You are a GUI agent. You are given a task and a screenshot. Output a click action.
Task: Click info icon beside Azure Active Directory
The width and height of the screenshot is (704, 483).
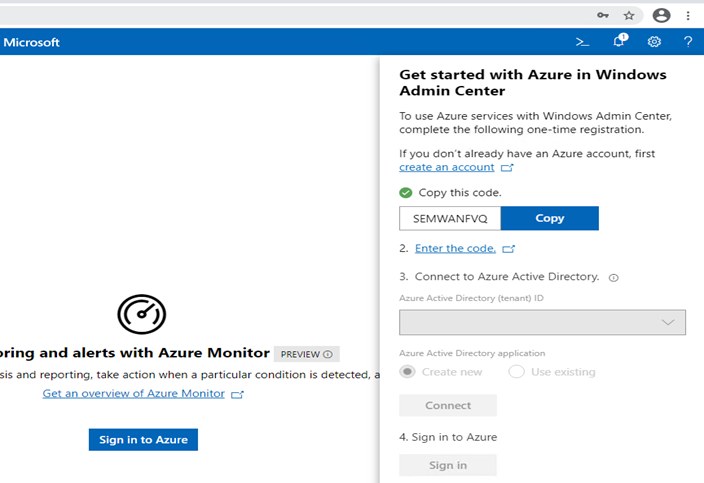point(613,278)
